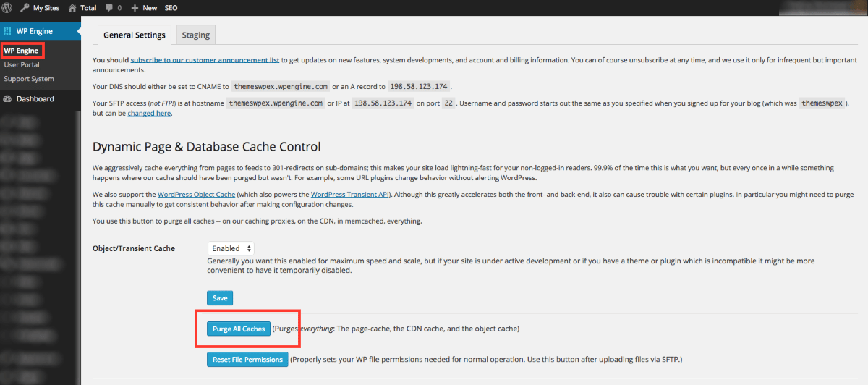
Task: Click the Dynamic Page & Database Cache Control heading
Action: pyautogui.click(x=206, y=147)
